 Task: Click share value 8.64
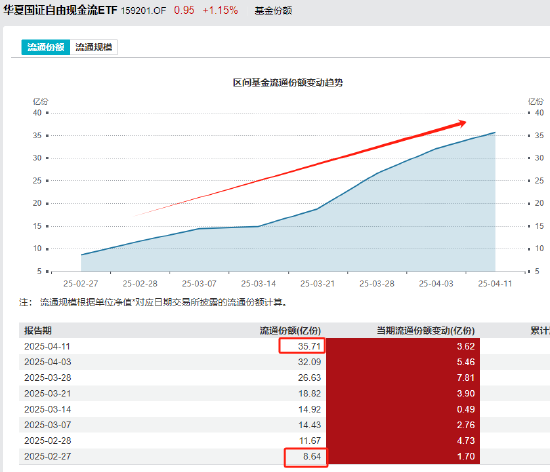click(312, 456)
